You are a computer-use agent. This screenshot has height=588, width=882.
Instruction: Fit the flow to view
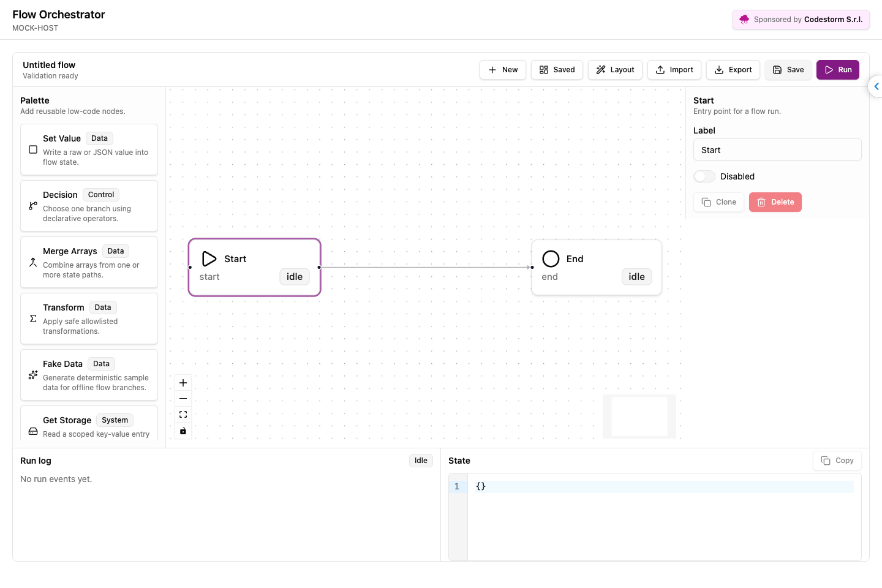click(183, 415)
